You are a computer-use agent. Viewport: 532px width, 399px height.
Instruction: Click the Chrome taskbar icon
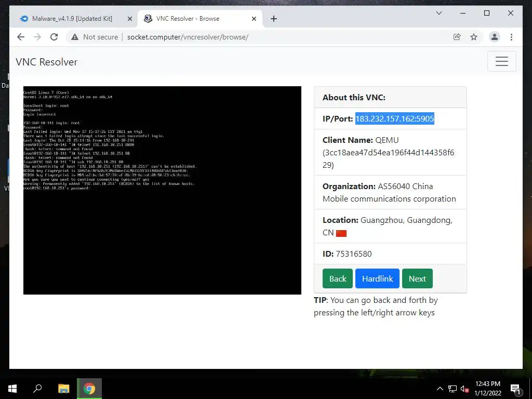(x=89, y=389)
